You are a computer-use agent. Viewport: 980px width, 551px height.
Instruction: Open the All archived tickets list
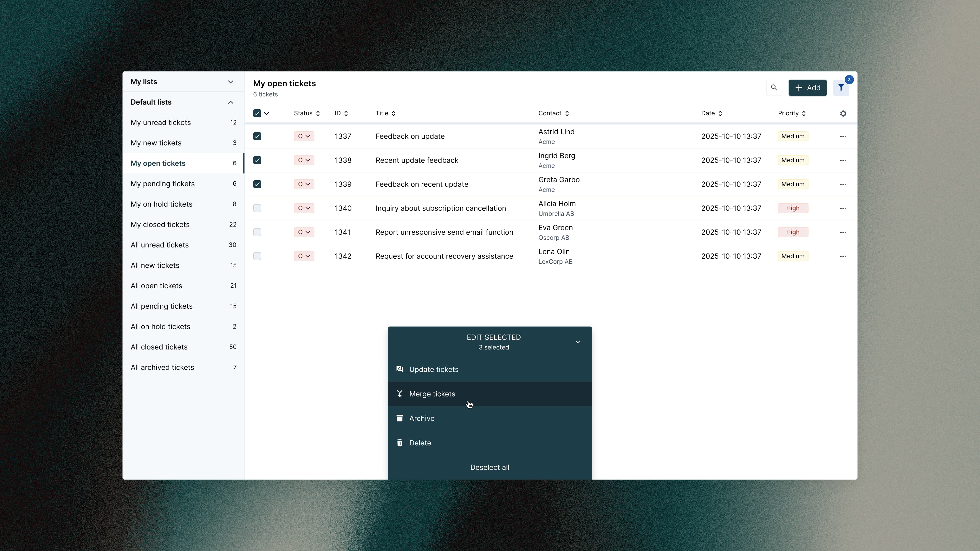coord(163,367)
